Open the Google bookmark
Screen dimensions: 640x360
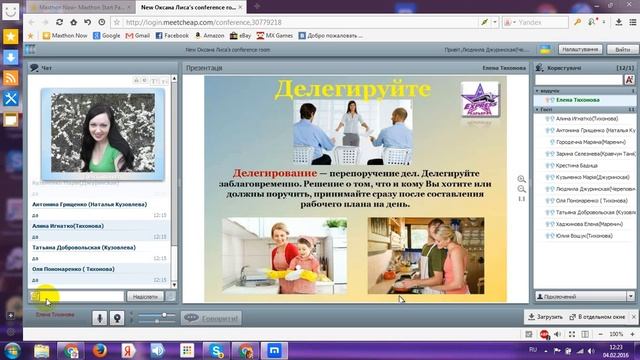[107, 36]
